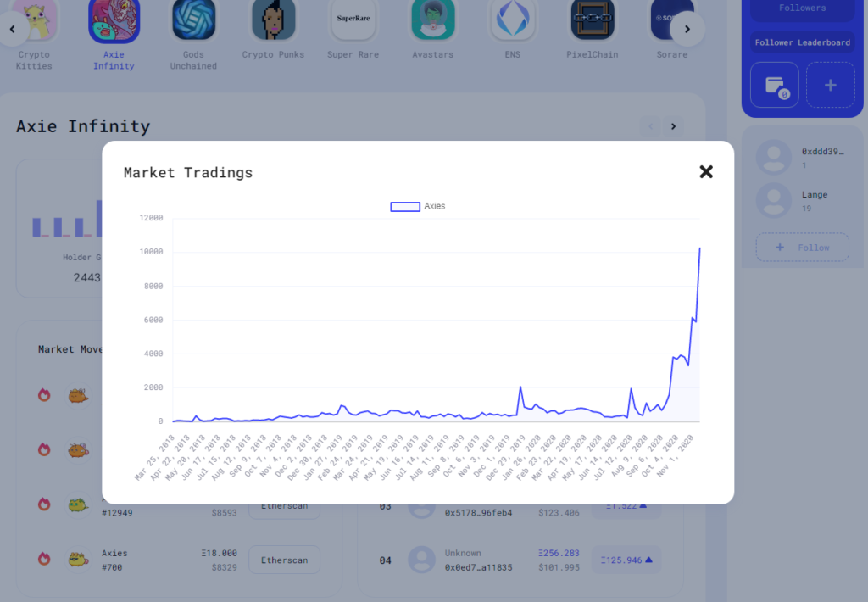The image size is (868, 602).
Task: Click the Axie Infinity section heading
Action: click(x=83, y=126)
